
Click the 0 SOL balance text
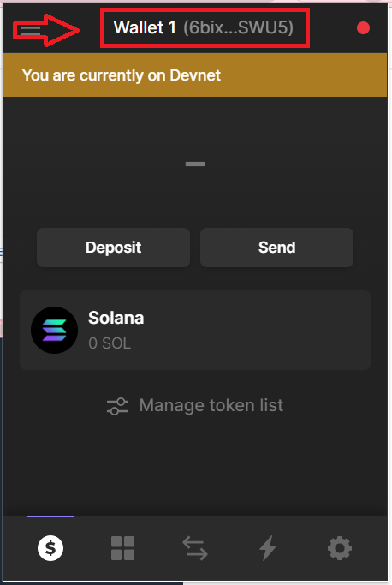click(110, 343)
